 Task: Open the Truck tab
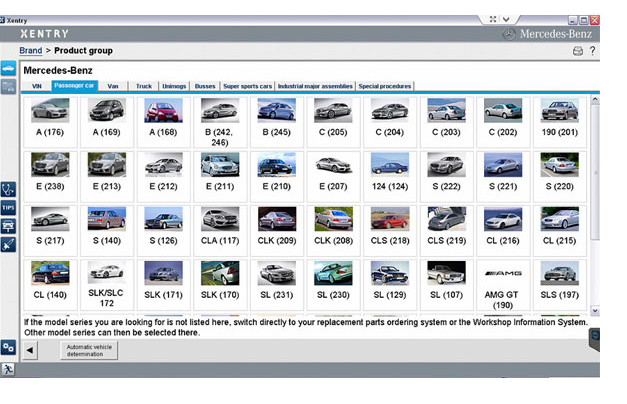coord(144,86)
